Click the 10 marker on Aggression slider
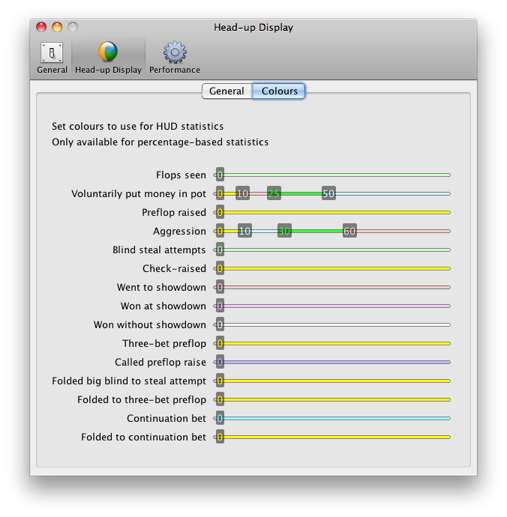Image resolution: width=507 pixels, height=517 pixels. [x=245, y=231]
